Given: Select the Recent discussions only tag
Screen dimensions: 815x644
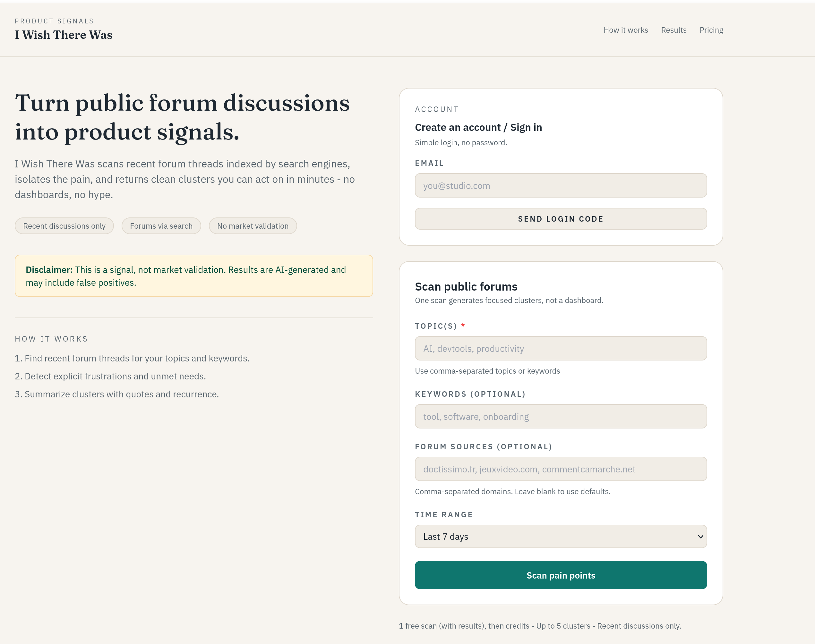Looking at the screenshot, I should coord(64,225).
